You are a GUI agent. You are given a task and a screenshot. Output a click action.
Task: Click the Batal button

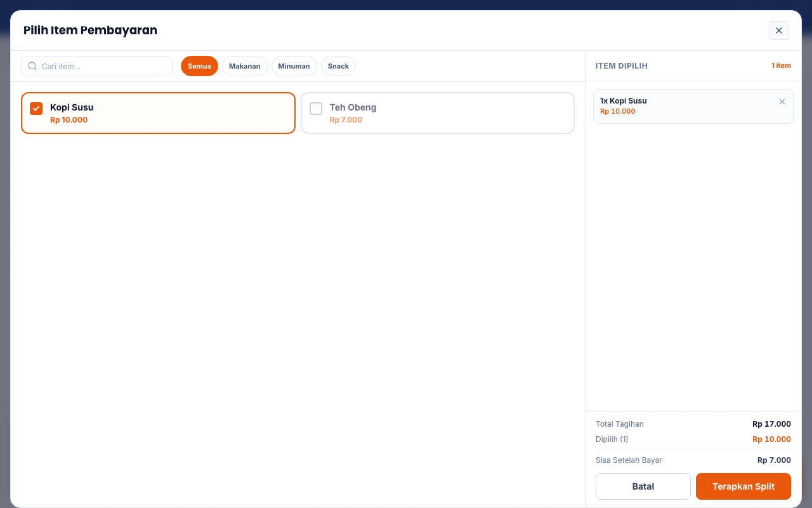click(x=643, y=486)
